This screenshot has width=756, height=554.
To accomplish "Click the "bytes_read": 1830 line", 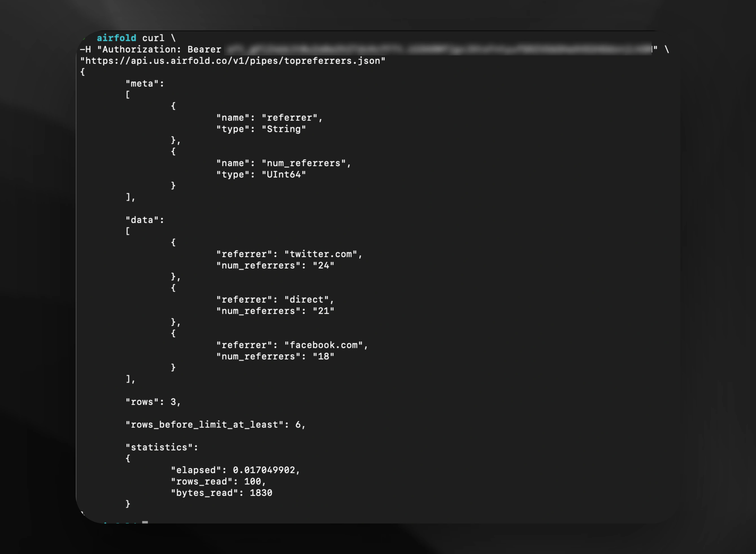I will point(221,493).
